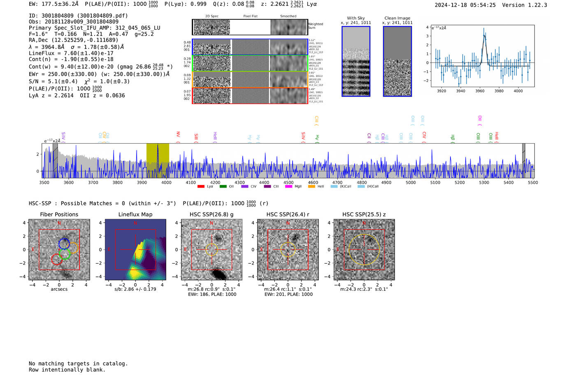The width and height of the screenshot is (576, 392).
Task: Click the 2024-12-18 05:54:25 timestamp
Action: 465,5
